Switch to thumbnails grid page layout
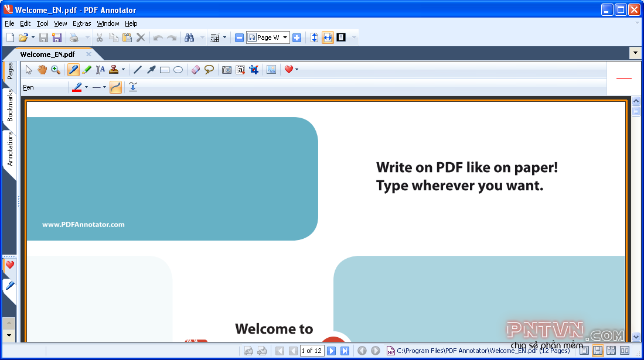 (x=611, y=351)
